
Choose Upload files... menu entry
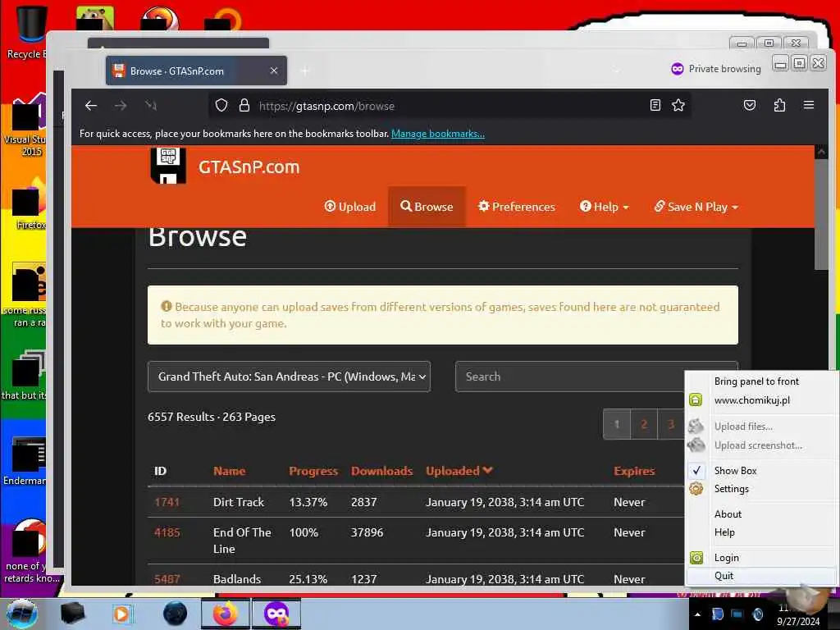[743, 427]
